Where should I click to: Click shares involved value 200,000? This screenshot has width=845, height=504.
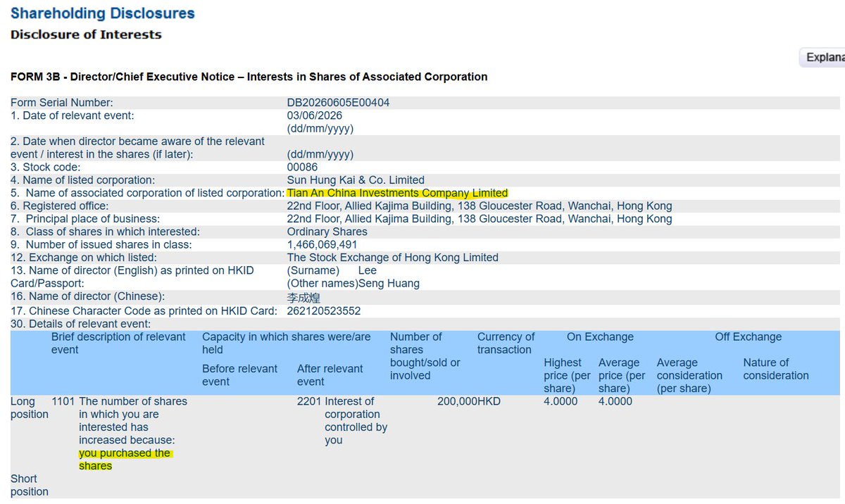[x=457, y=401]
